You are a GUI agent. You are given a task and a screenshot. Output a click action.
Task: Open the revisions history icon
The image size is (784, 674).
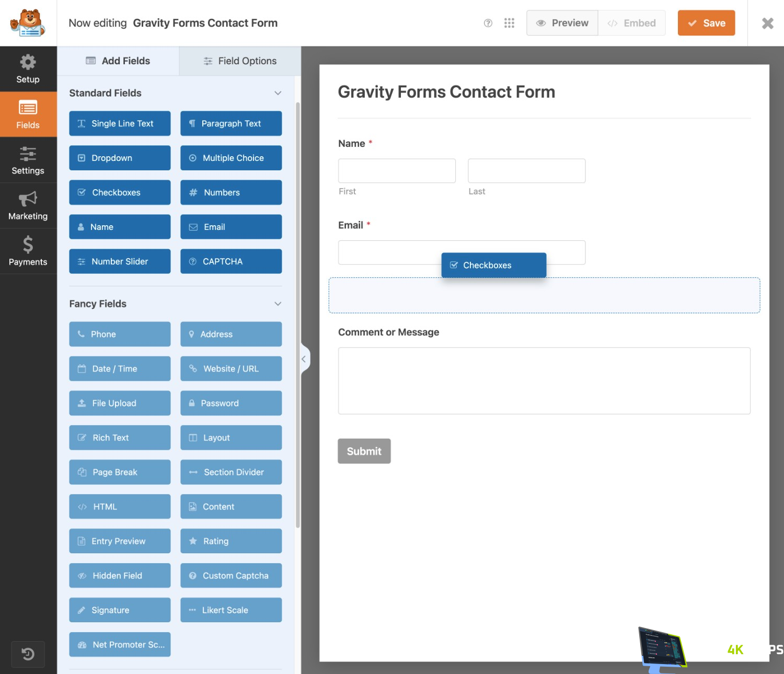[x=28, y=654]
